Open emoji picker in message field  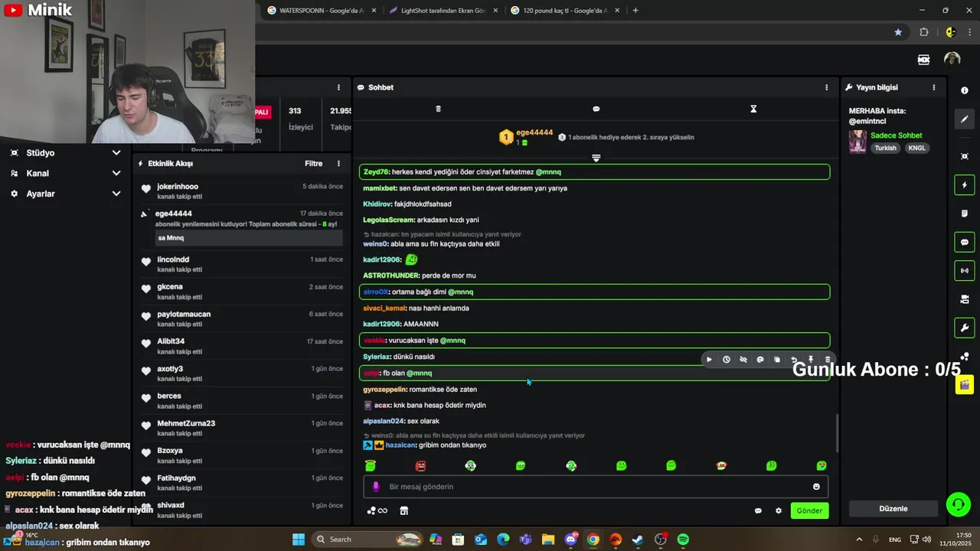[x=816, y=487]
